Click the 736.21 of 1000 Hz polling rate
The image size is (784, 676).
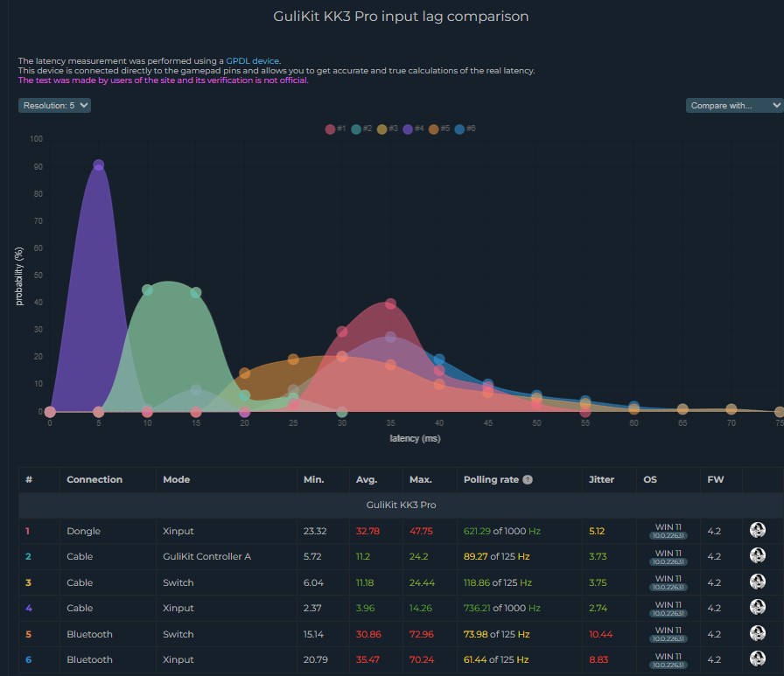[x=502, y=608]
